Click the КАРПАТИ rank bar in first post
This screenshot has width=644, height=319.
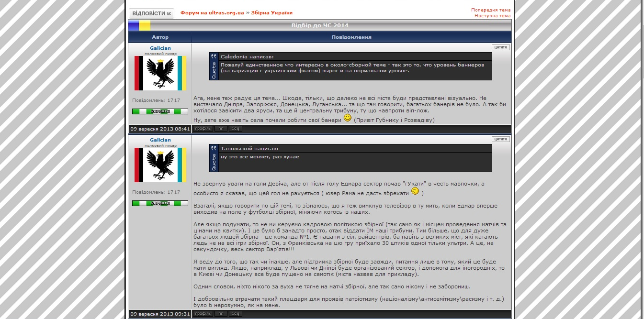(x=160, y=111)
